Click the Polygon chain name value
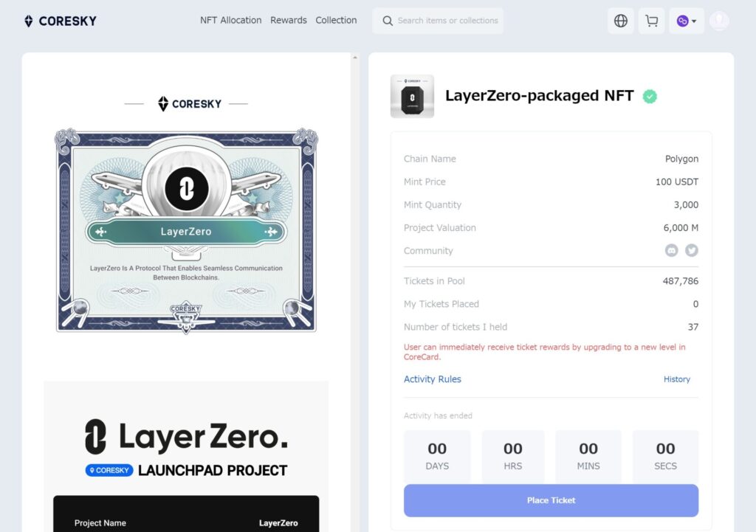Image resolution: width=756 pixels, height=532 pixels. [681, 159]
